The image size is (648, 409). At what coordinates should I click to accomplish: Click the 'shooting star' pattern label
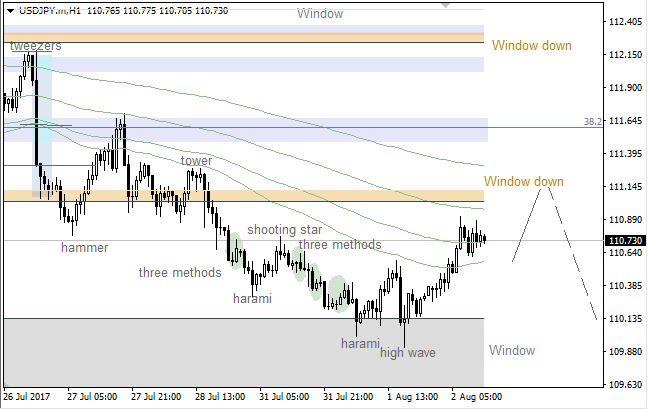pos(284,229)
